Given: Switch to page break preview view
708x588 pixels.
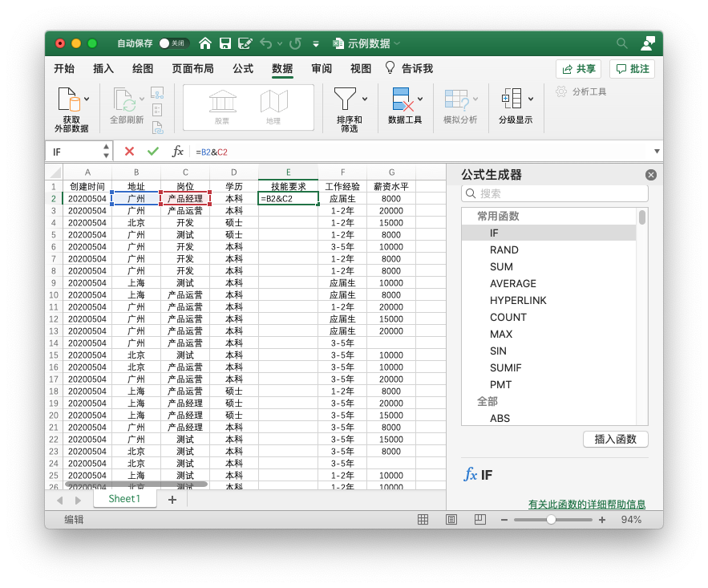Looking at the screenshot, I should tap(479, 520).
